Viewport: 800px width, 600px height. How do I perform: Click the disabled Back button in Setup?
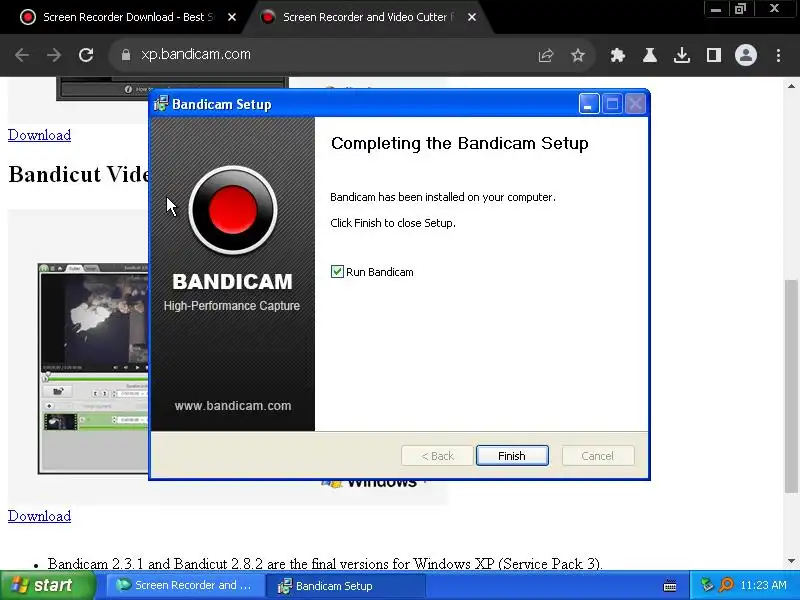pyautogui.click(x=437, y=456)
